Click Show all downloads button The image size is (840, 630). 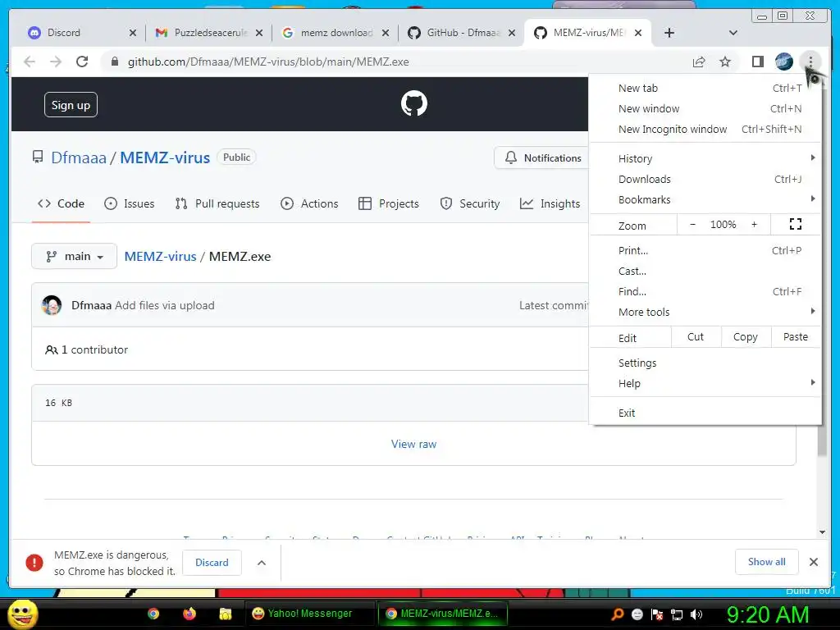pos(767,562)
